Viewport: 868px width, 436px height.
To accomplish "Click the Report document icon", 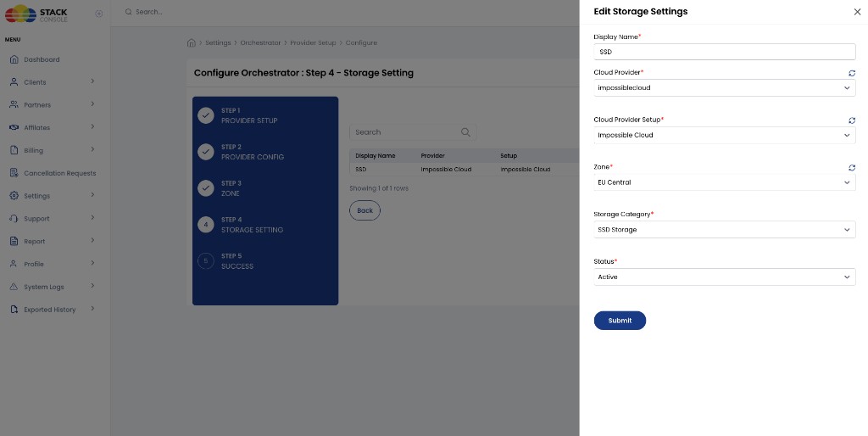I will 14,241.
